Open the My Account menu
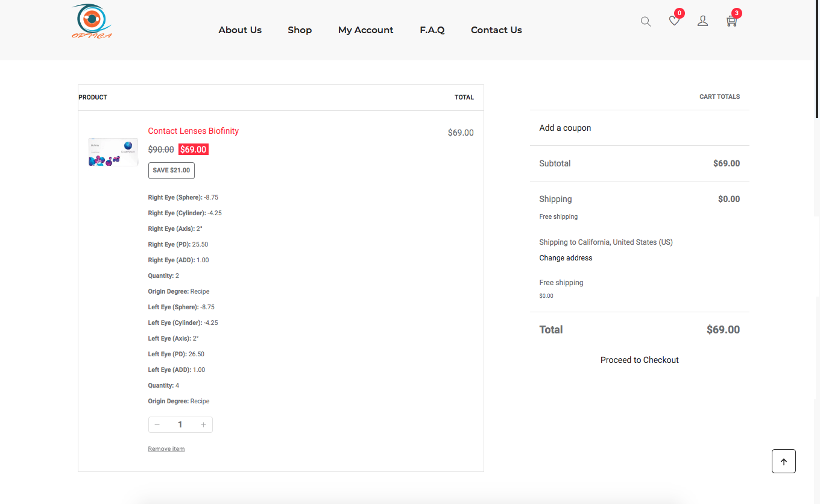This screenshot has height=504, width=820. pyautogui.click(x=365, y=30)
